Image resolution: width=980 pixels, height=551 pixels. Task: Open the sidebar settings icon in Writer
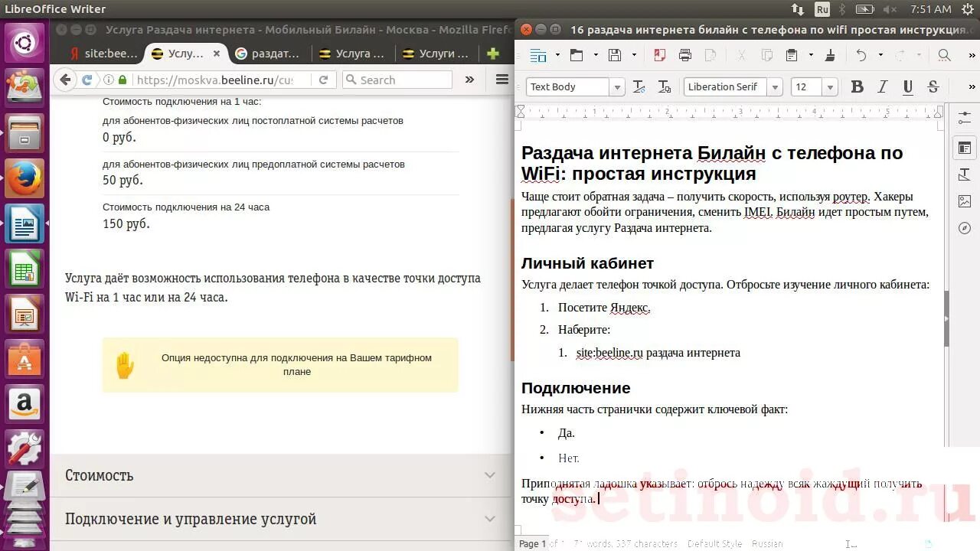pos(964,117)
